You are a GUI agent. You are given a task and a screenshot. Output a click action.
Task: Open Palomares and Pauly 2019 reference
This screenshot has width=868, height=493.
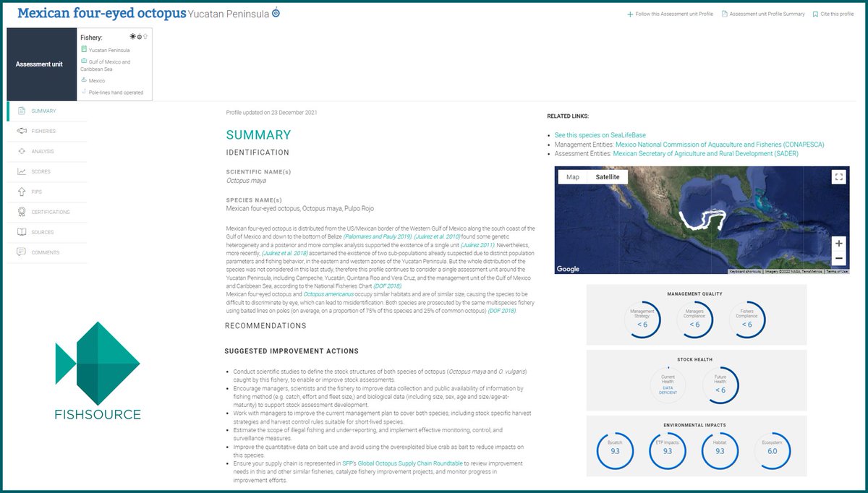(x=379, y=236)
